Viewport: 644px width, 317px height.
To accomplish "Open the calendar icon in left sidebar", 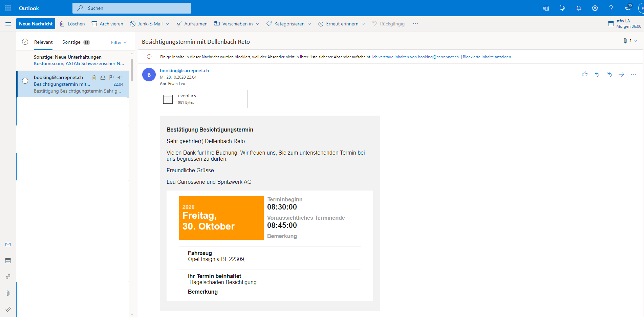I will pyautogui.click(x=8, y=261).
